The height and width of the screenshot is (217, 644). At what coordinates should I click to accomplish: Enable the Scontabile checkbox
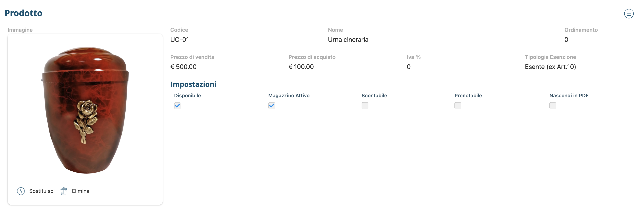(365, 106)
